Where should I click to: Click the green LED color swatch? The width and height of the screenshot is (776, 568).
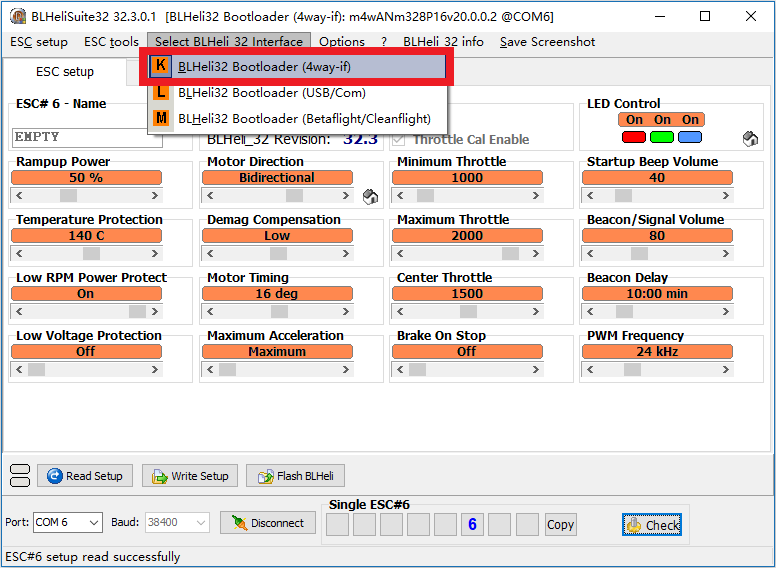point(662,137)
